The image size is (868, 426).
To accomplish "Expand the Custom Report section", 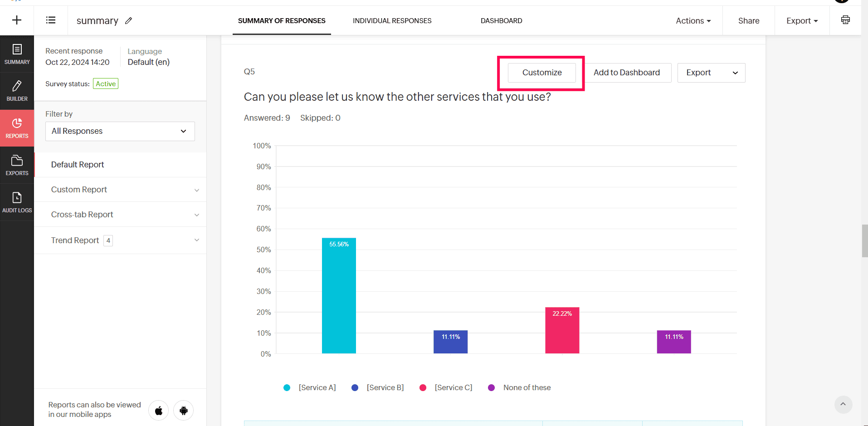I will pyautogui.click(x=121, y=190).
